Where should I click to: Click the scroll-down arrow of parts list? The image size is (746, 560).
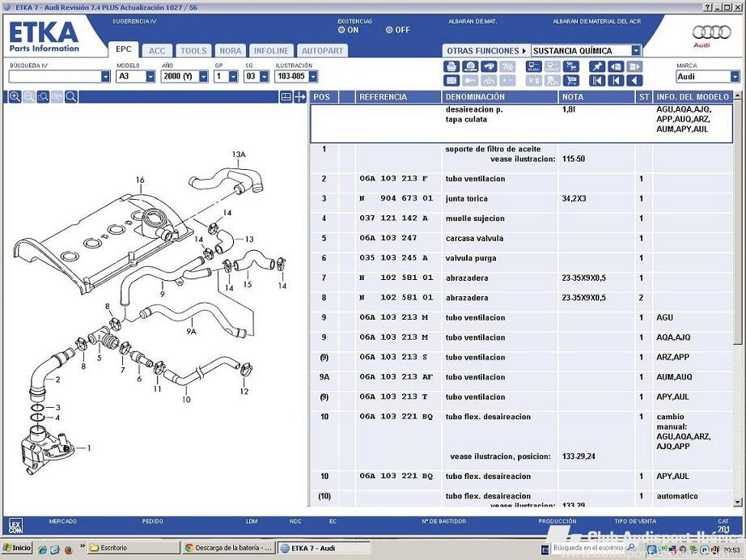(737, 502)
